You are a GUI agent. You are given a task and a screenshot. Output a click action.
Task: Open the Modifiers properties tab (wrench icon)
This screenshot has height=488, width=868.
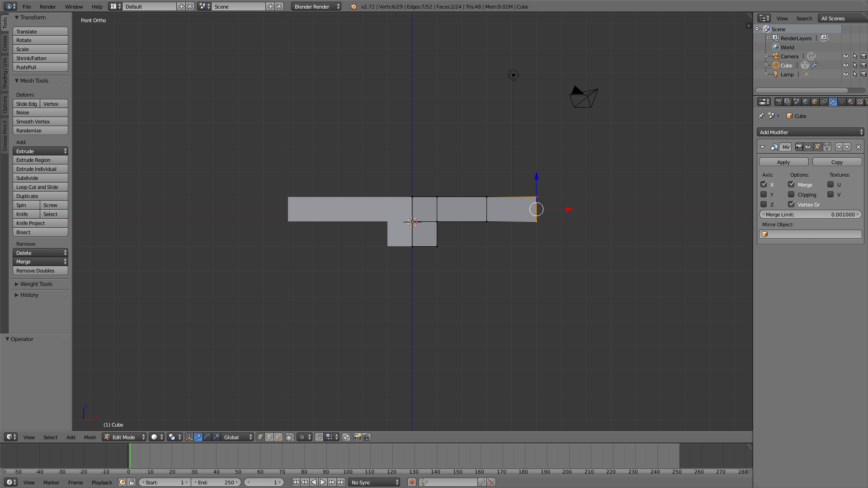tap(833, 102)
